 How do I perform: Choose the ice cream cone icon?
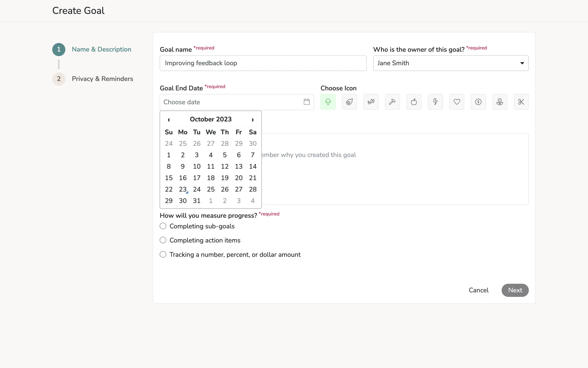pos(328,102)
